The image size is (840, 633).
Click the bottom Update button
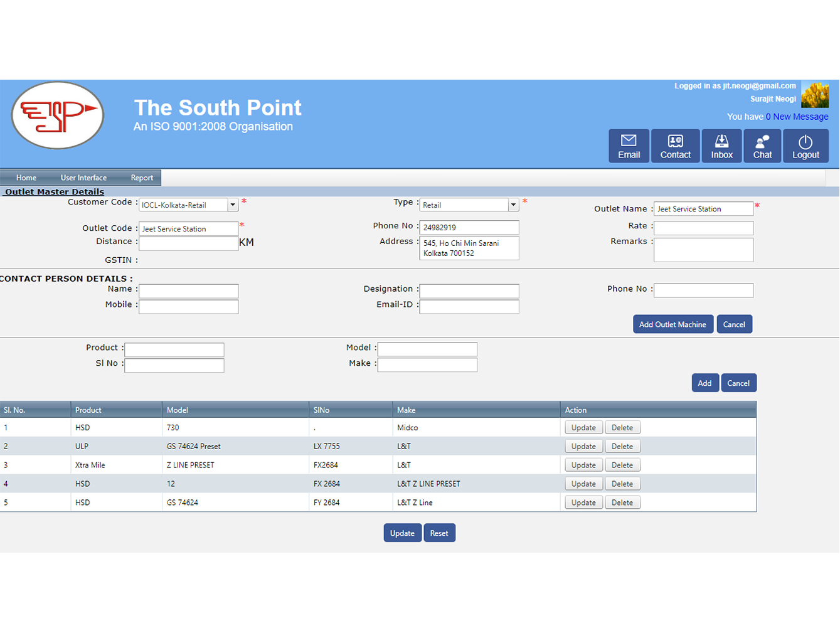pos(402,533)
